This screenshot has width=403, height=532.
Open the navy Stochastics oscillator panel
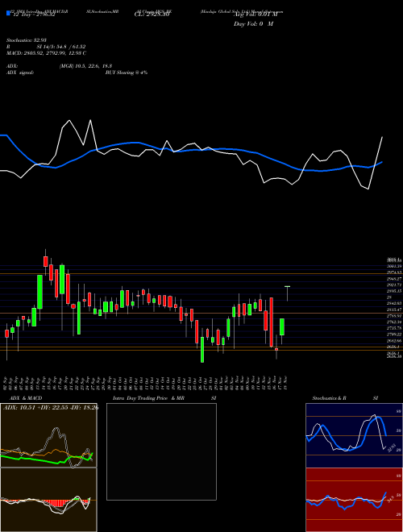[354, 435]
